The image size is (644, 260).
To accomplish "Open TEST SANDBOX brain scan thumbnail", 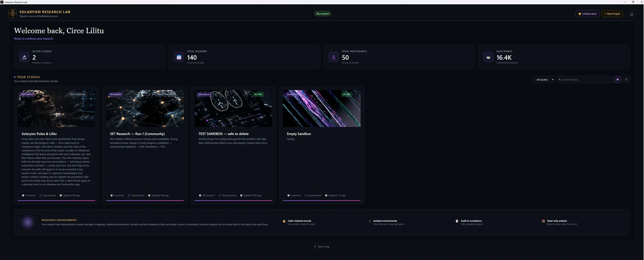I will pos(233,108).
